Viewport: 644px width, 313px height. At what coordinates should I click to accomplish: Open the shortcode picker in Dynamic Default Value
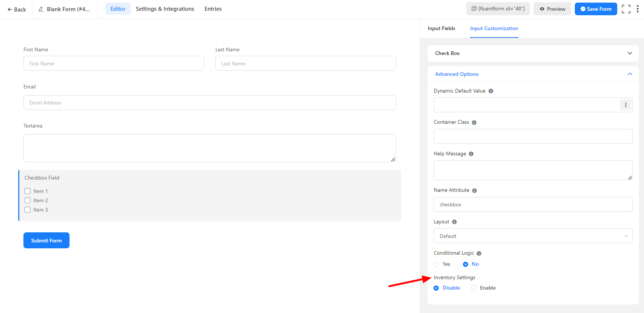(626, 105)
